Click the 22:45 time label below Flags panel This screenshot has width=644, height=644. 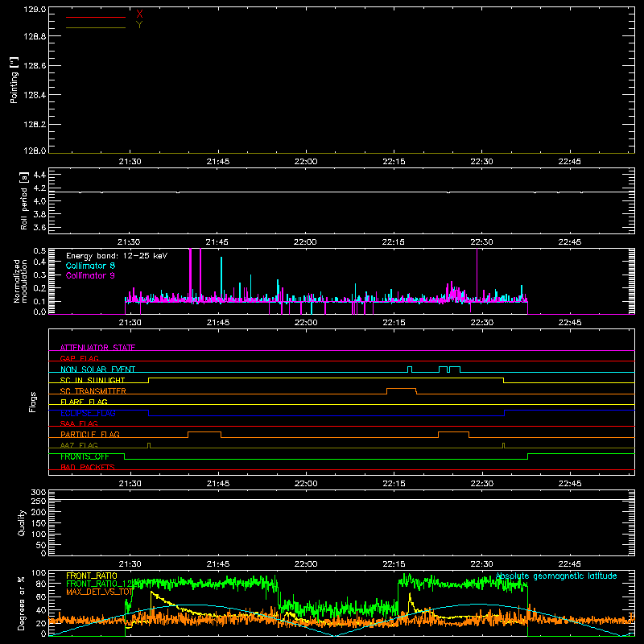click(x=570, y=484)
